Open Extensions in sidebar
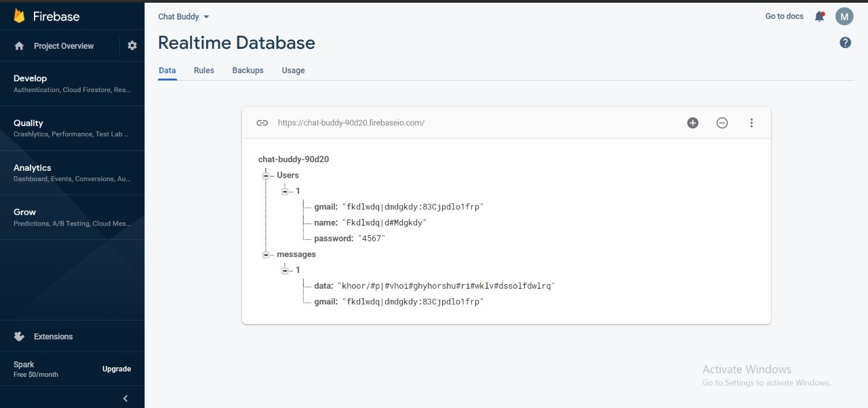 tap(53, 336)
